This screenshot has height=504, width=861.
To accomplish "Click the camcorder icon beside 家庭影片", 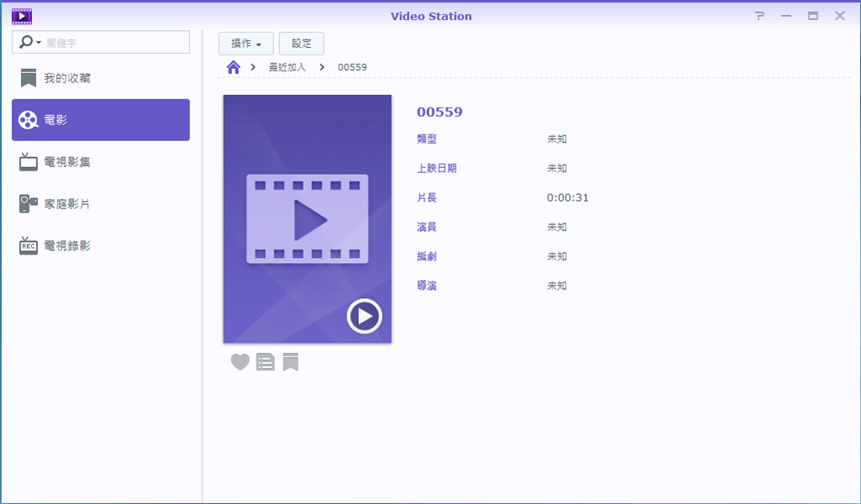I will tap(29, 203).
